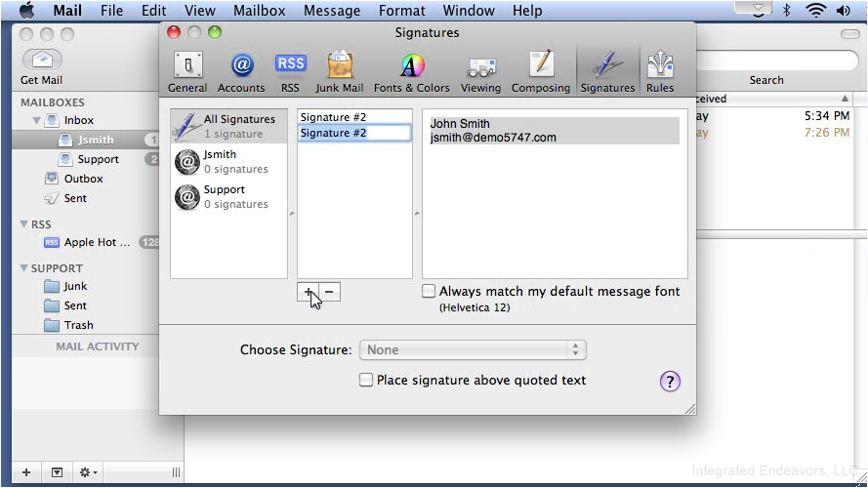Open the help question mark button
The height and width of the screenshot is (488, 868).
(670, 381)
